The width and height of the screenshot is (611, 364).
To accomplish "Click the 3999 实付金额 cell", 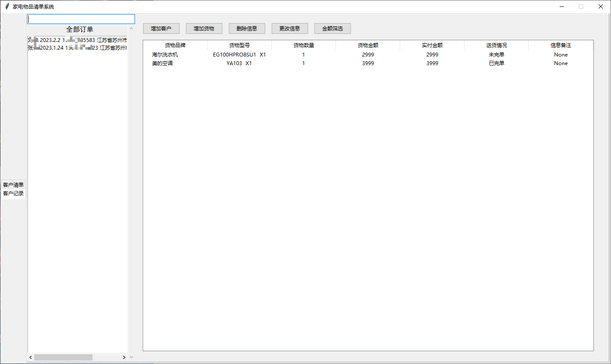I will click(x=432, y=63).
